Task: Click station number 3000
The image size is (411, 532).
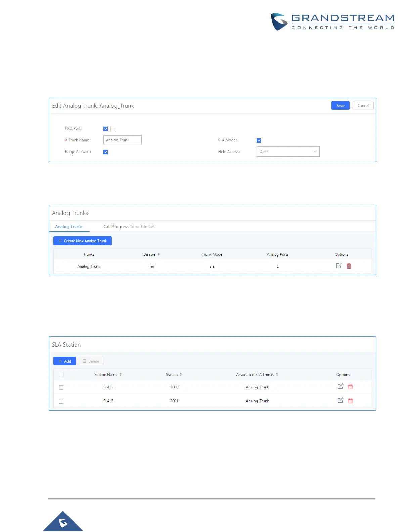Action: coord(174,387)
